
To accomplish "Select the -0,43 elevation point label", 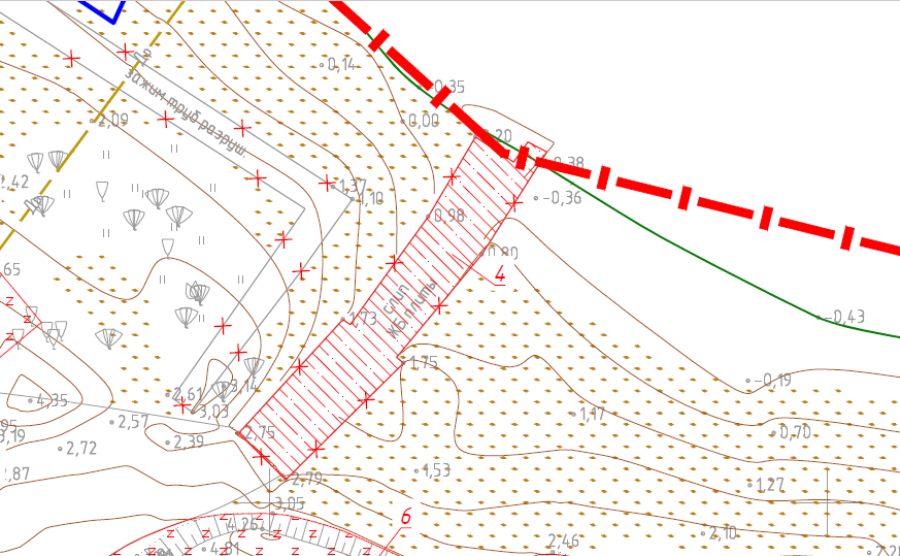I will pos(845,317).
